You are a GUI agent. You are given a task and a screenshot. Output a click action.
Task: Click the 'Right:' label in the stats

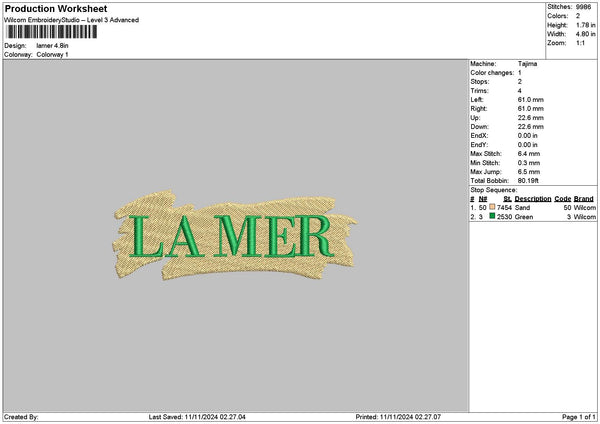479,109
